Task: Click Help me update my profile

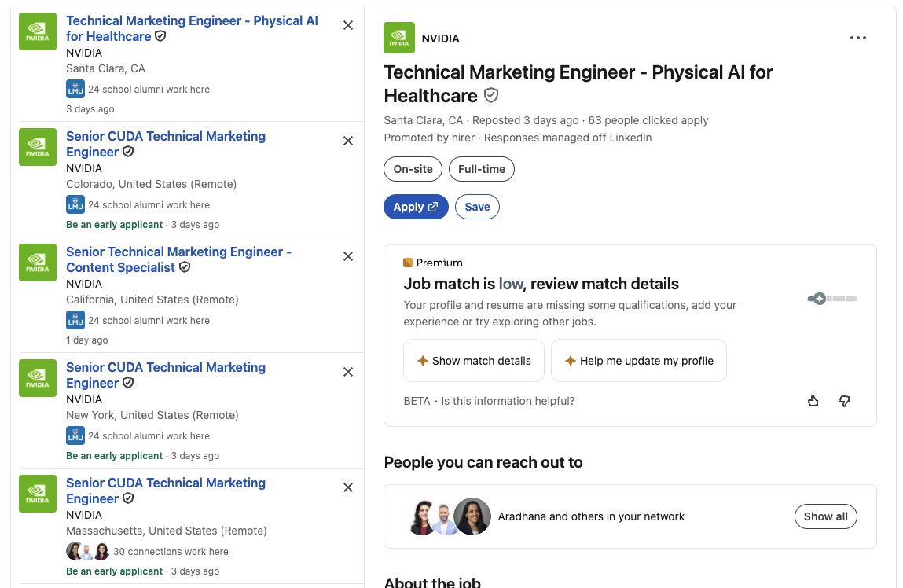Action: [x=639, y=361]
